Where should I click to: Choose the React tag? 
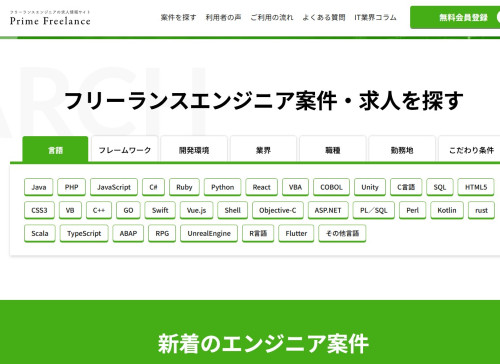261,187
